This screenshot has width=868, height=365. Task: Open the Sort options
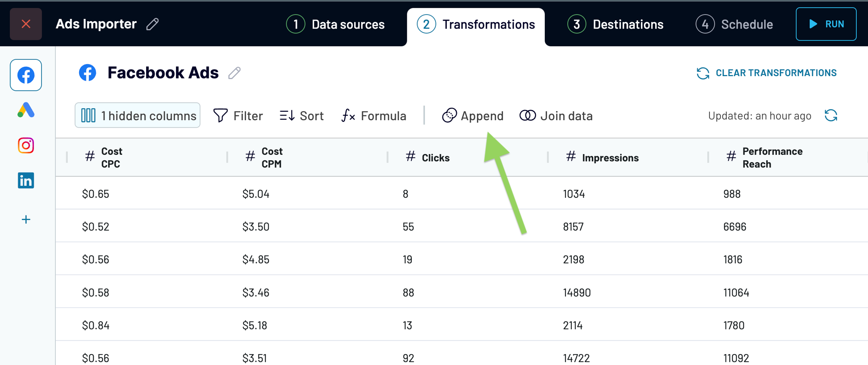pos(302,116)
